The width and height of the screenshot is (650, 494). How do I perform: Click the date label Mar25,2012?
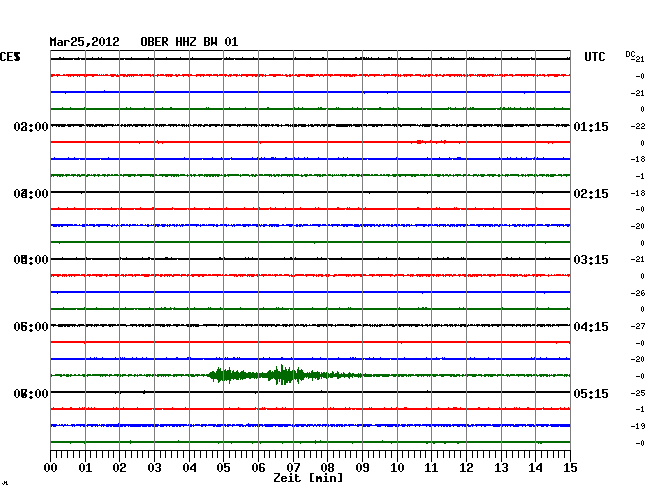point(84,42)
